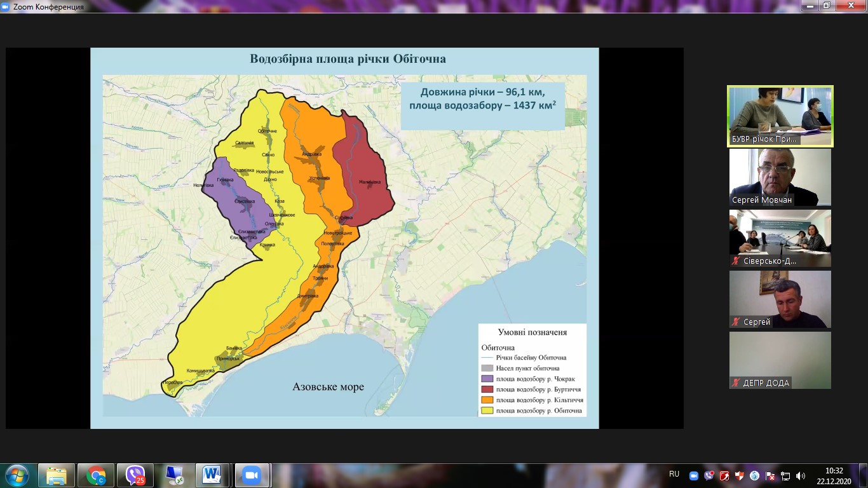Open the Windows Start menu
The width and height of the screenshot is (868, 488).
click(17, 475)
